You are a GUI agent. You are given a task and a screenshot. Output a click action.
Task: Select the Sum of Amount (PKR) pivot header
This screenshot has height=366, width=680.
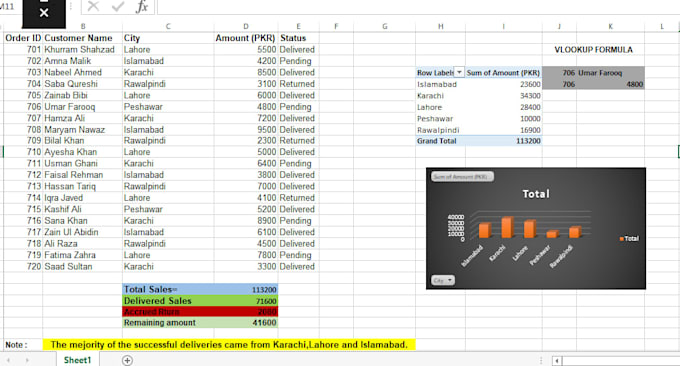(503, 73)
